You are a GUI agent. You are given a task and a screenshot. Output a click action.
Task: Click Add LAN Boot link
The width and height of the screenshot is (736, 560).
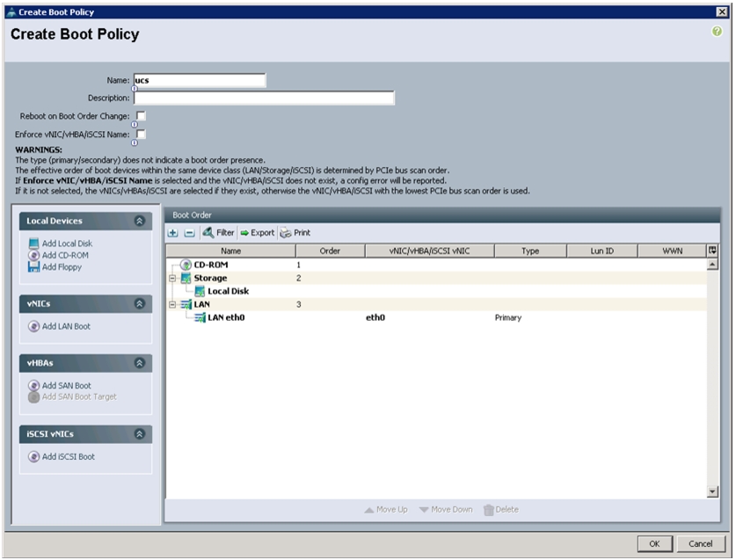[66, 326]
